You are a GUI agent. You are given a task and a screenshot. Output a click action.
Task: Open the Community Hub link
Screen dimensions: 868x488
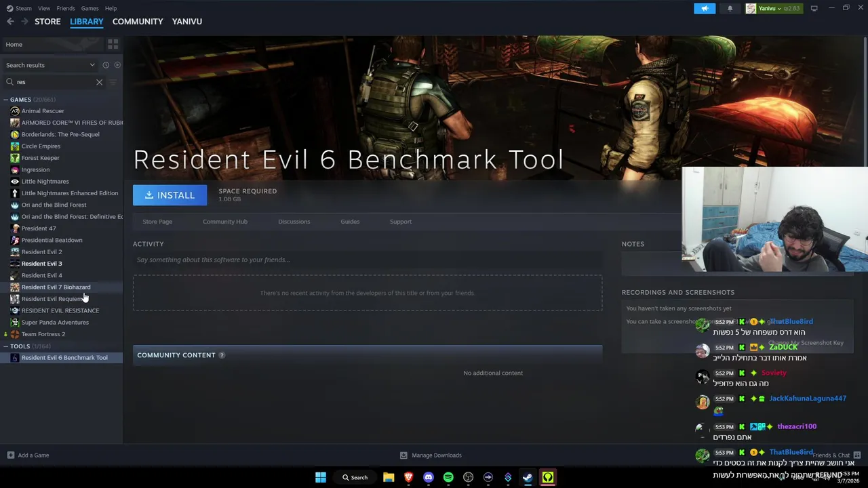tap(225, 222)
